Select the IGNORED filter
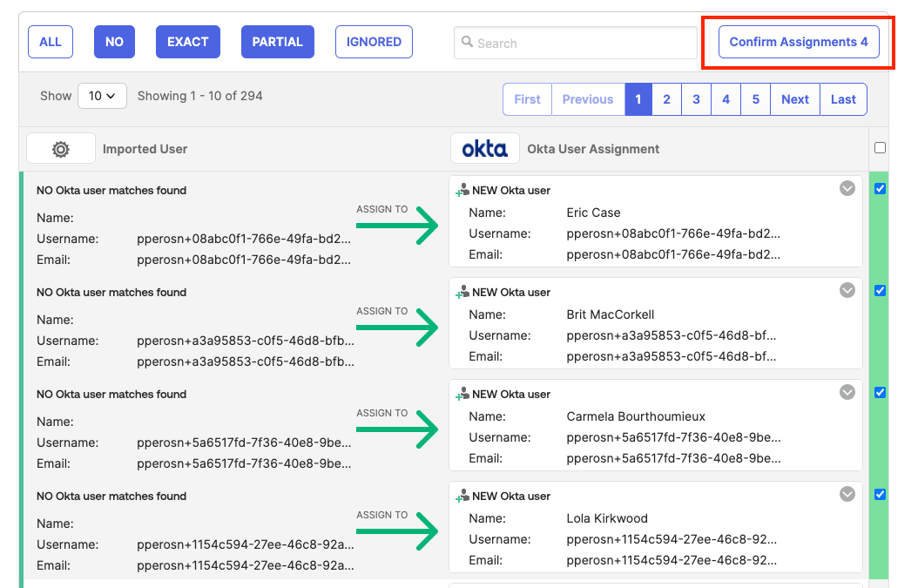 [374, 42]
